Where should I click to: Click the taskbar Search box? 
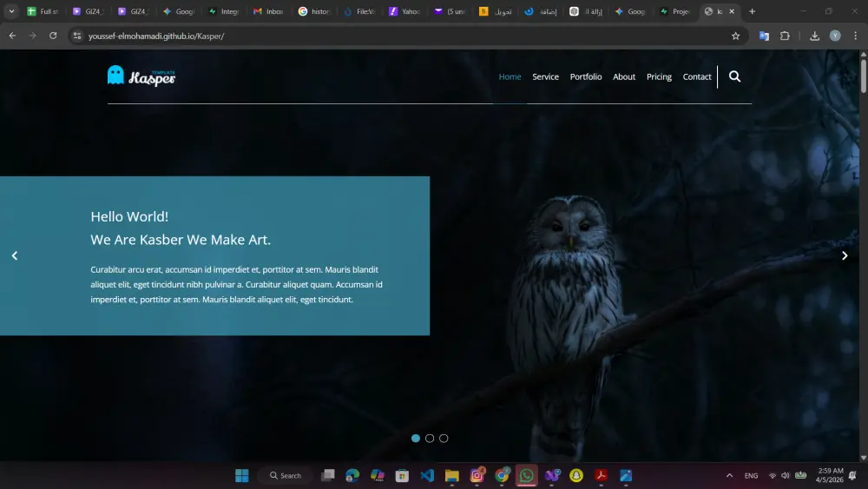[286, 475]
